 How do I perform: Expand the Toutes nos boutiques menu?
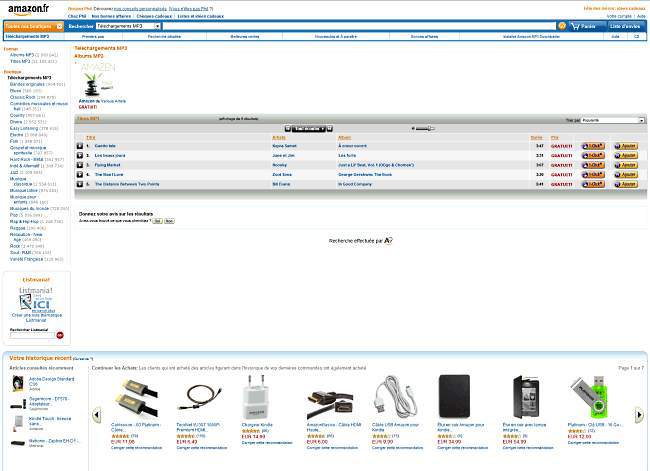34,27
